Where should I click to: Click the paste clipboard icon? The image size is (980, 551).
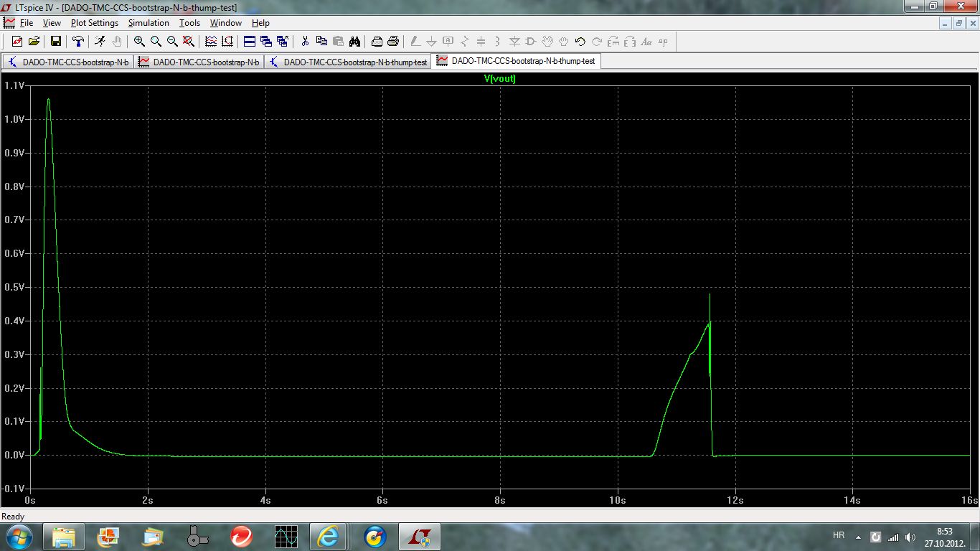(338, 42)
